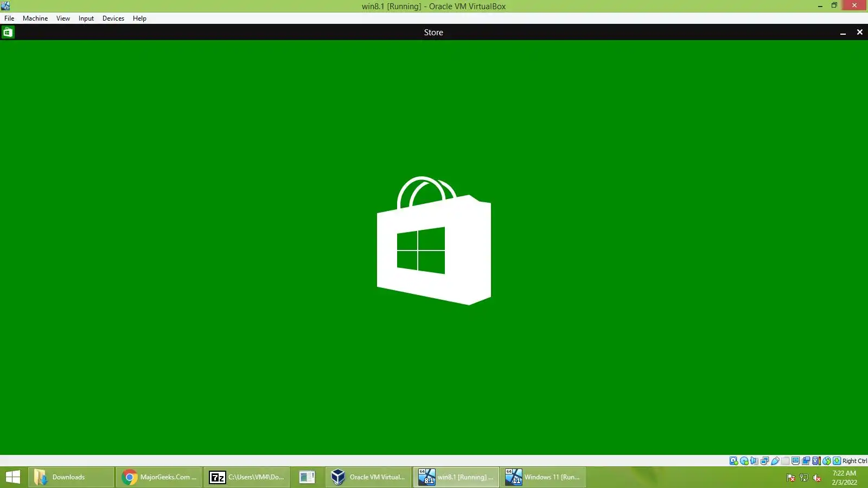Open the File menu in VirtualBox
Viewport: 868px width, 488px height.
[9, 18]
